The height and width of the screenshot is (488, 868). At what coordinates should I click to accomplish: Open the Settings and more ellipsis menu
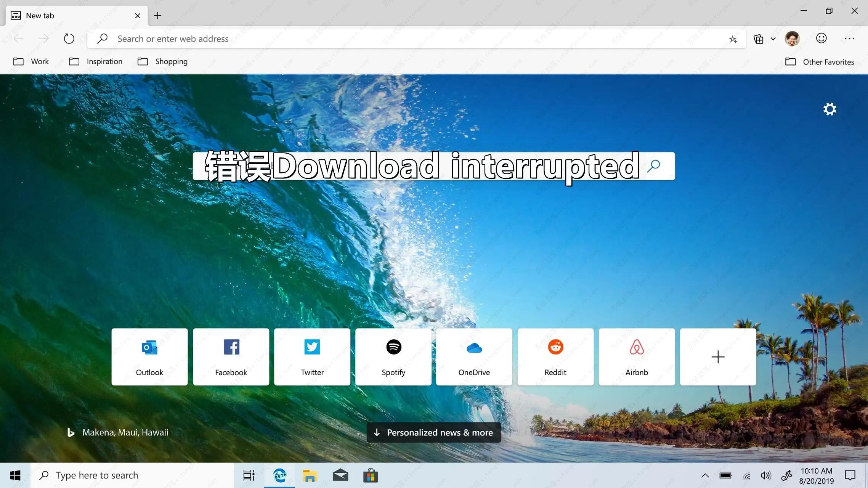pos(849,39)
